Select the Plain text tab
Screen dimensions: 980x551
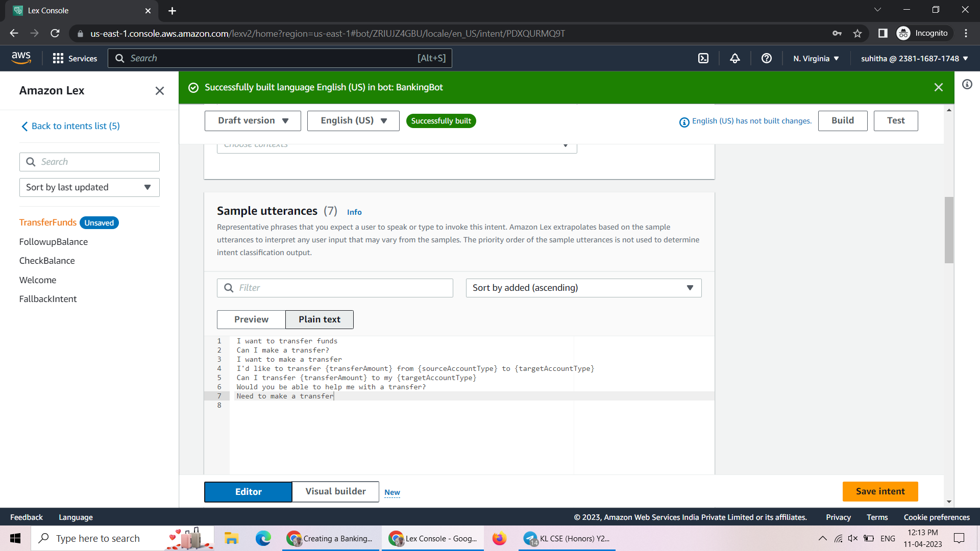[x=319, y=319]
